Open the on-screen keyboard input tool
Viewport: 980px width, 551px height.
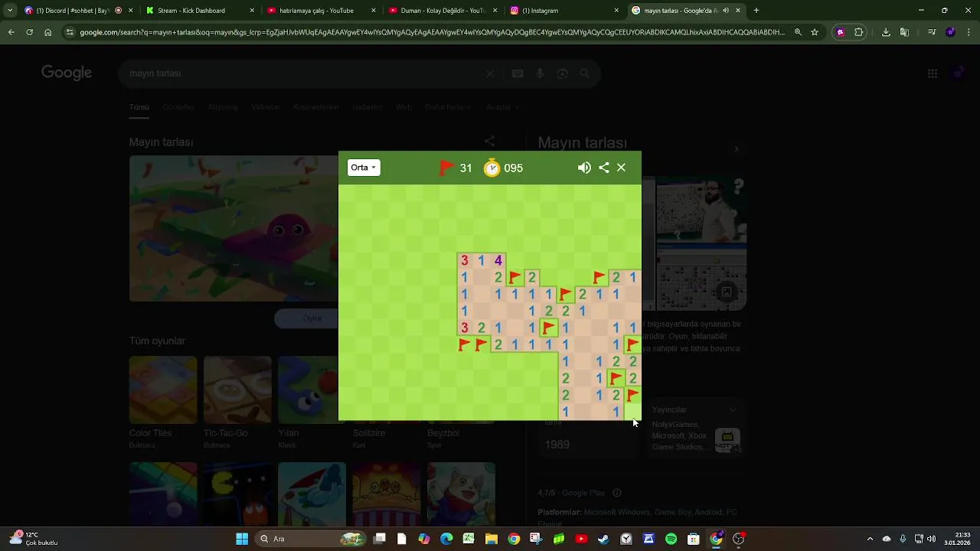[x=518, y=73]
